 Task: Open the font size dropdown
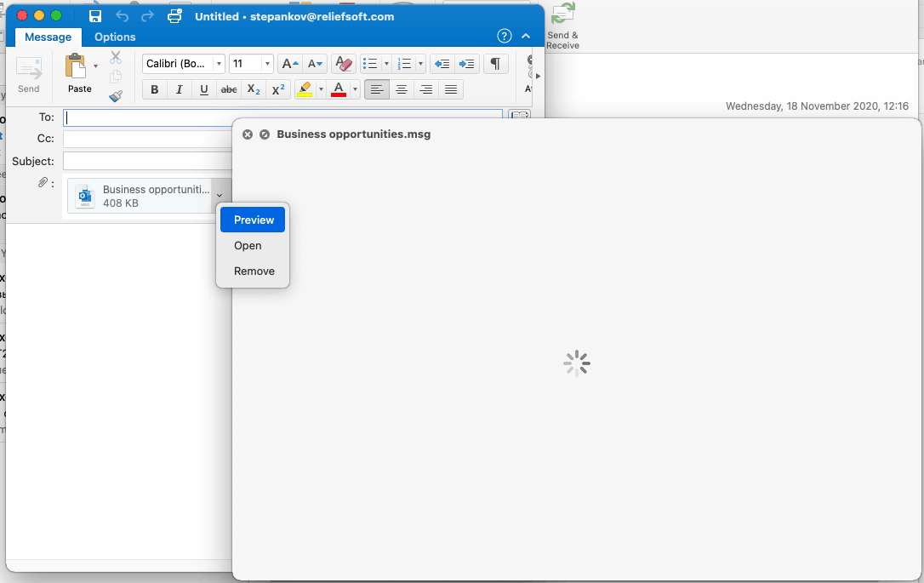coord(267,64)
